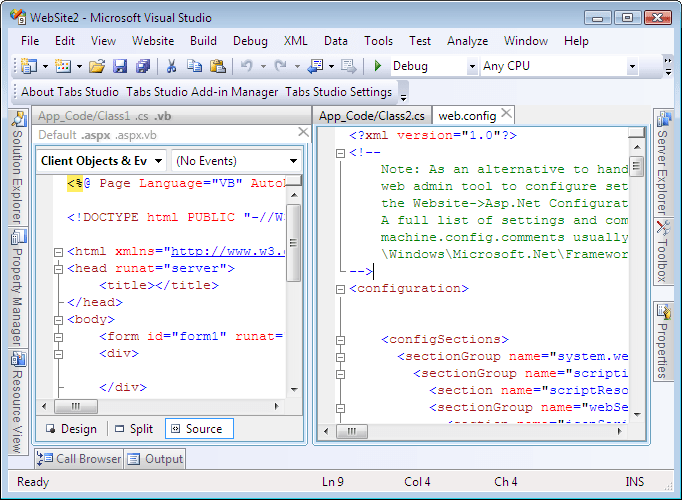Viewport: 682px width, 500px height.
Task: Switch to Source view
Action: (199, 429)
